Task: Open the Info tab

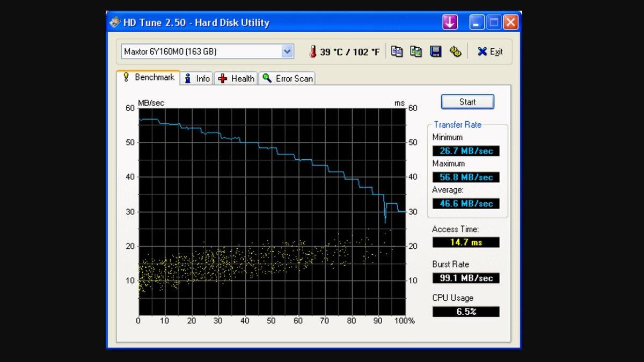Action: (x=197, y=78)
